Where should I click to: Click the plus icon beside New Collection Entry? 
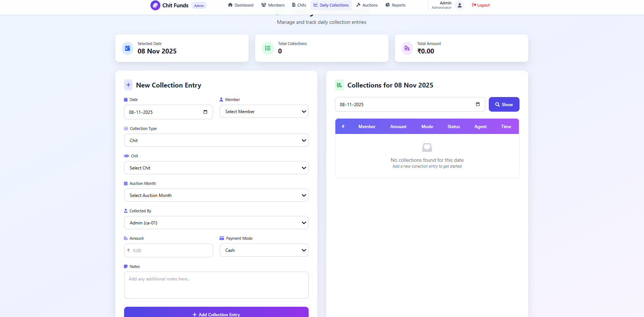point(128,85)
